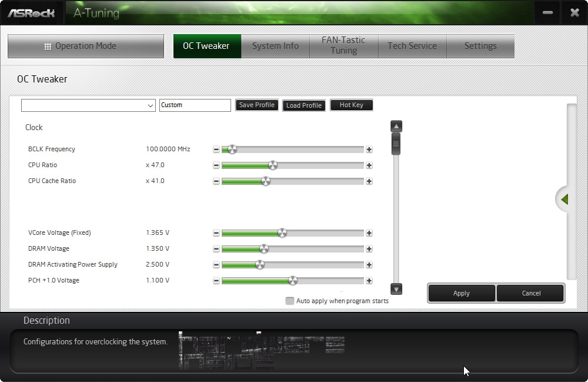Image resolution: width=588 pixels, height=382 pixels.
Task: Switch to the System Info tab
Action: tap(275, 46)
